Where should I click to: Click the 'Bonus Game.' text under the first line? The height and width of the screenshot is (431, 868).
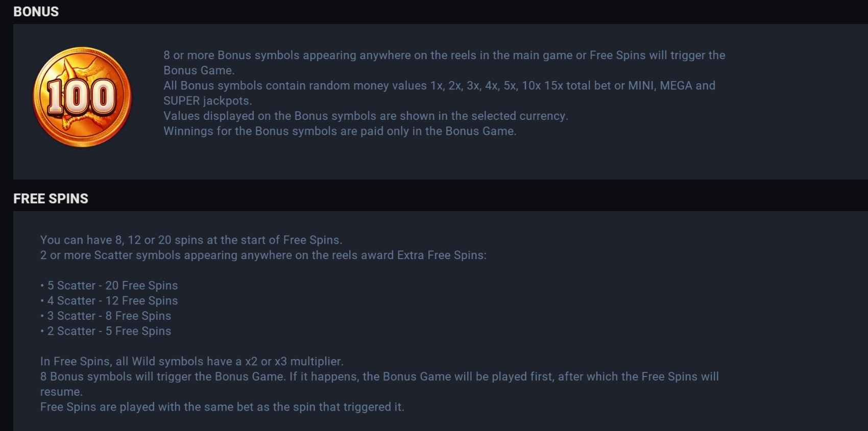point(199,70)
